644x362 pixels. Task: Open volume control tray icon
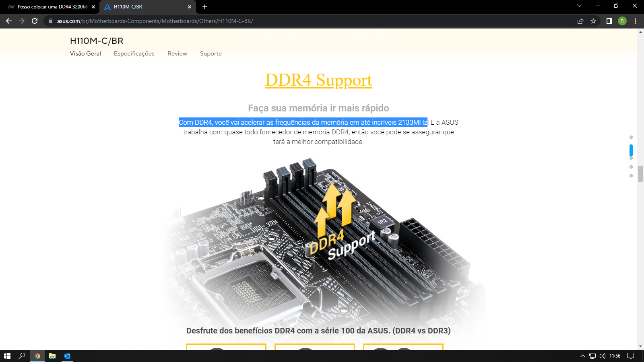[x=602, y=356]
